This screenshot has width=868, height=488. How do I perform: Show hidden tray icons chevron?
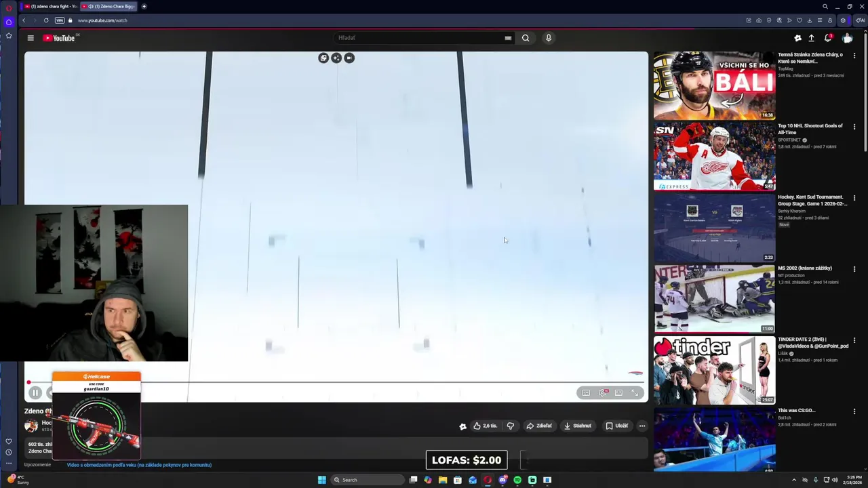tap(794, 480)
